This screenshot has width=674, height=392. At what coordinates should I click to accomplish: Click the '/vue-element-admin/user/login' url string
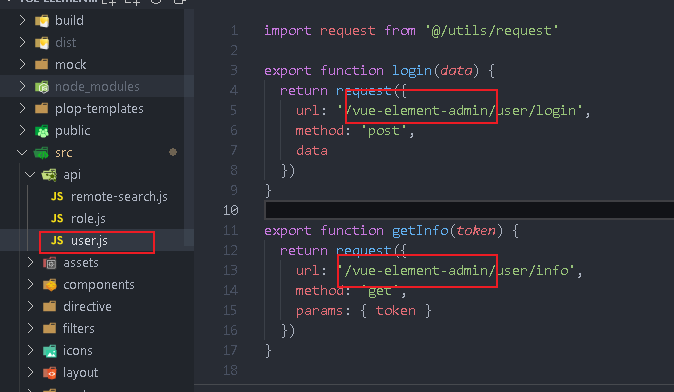(460, 110)
